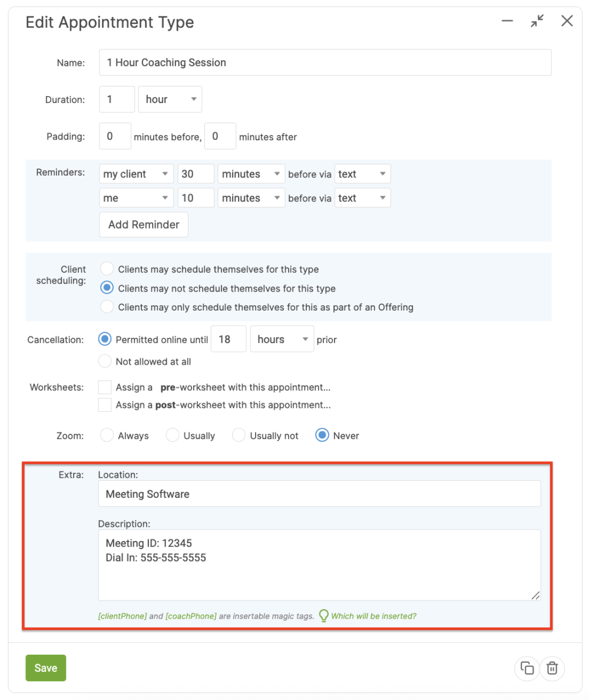
Task: Open the first reminder's 'text' method dropdown
Action: click(x=362, y=174)
